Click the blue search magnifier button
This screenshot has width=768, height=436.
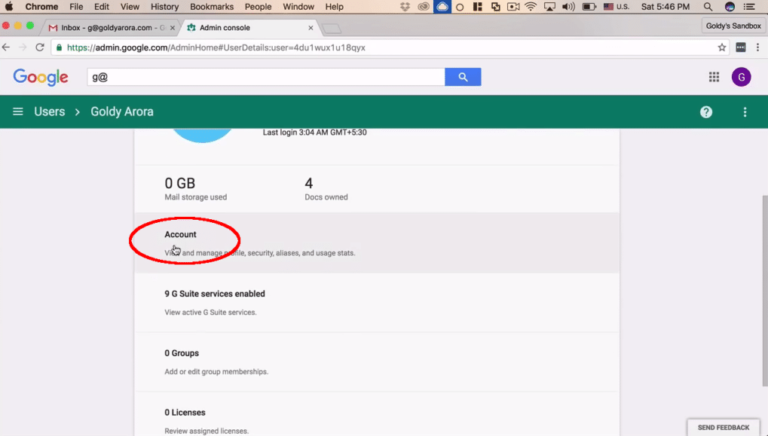(462, 77)
